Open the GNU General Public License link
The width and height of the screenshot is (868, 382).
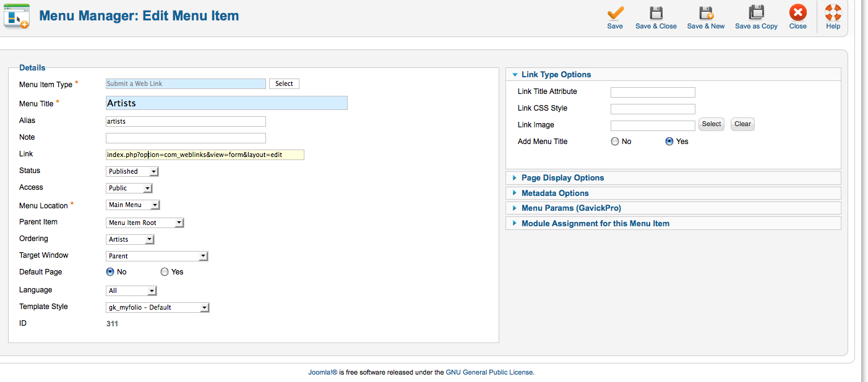click(x=489, y=372)
